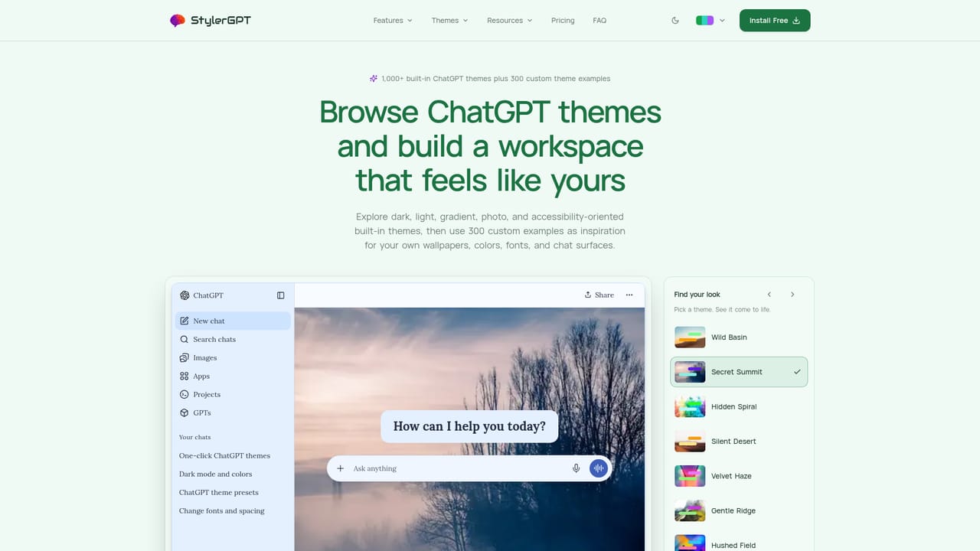Viewport: 980px width, 551px height.
Task: Click the microphone dictation icon
Action: pos(577,468)
